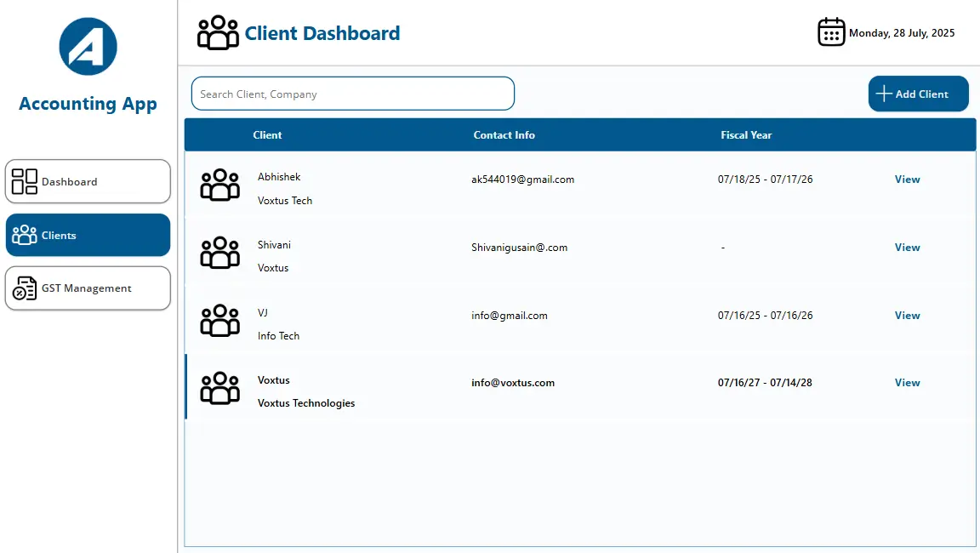Click the plus icon in Add Client
This screenshot has height=553, width=980.
884,94
